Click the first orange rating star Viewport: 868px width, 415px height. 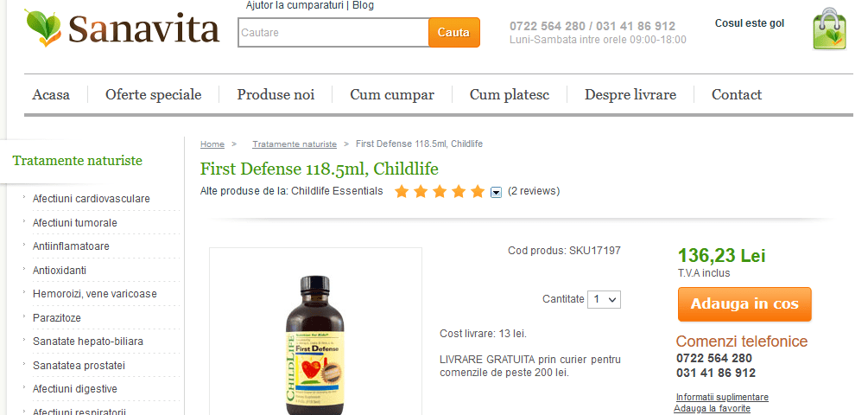(402, 192)
